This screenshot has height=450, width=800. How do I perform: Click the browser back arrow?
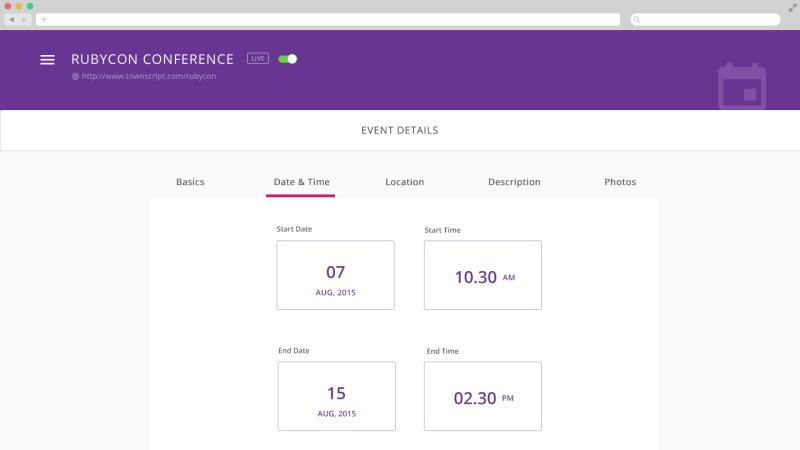pos(12,19)
